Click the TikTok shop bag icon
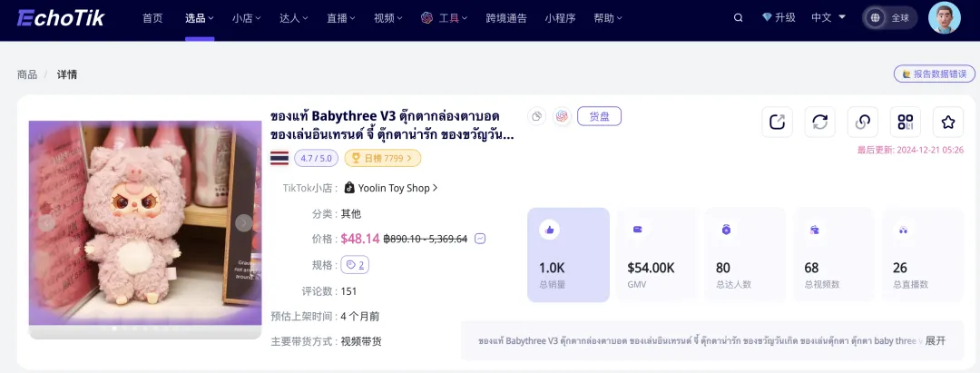The height and width of the screenshot is (373, 980). pyautogui.click(x=348, y=188)
